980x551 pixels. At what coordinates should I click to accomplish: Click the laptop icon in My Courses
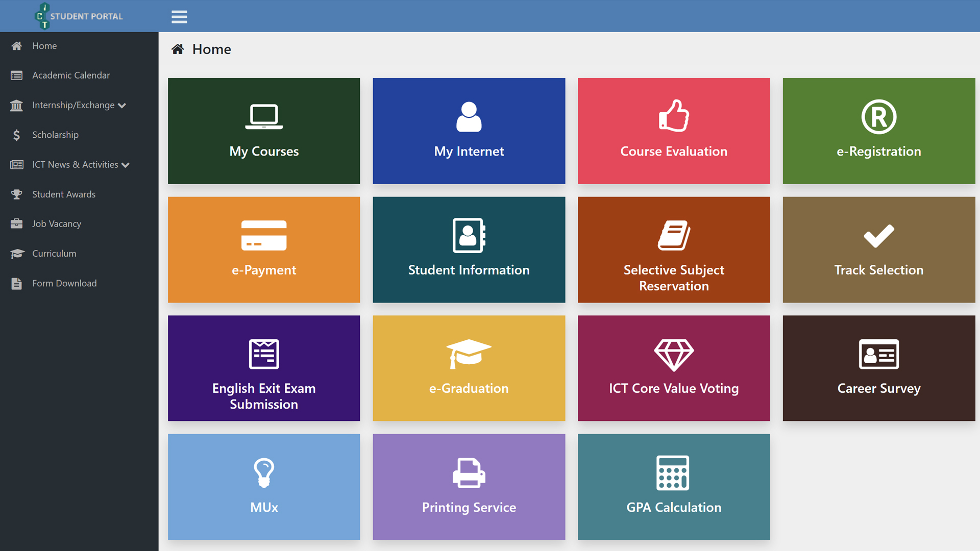coord(264,117)
